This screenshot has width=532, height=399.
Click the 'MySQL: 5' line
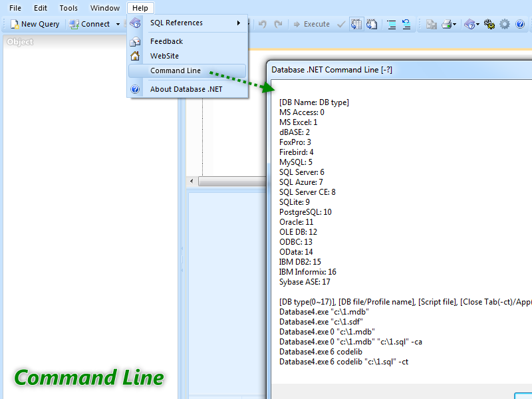point(296,162)
